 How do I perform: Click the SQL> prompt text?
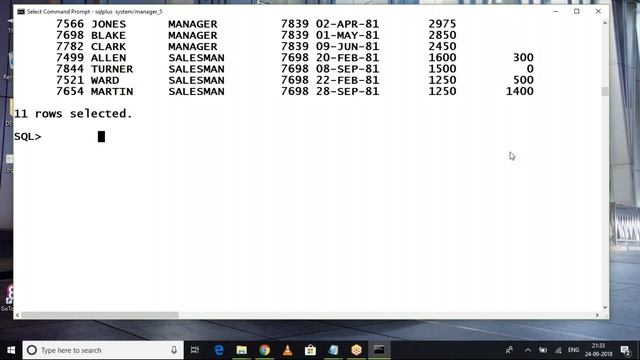tap(28, 137)
